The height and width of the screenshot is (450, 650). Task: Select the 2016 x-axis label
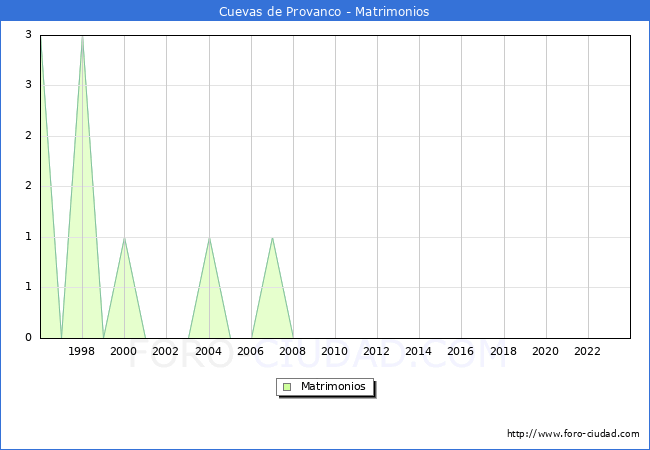pyautogui.click(x=461, y=352)
